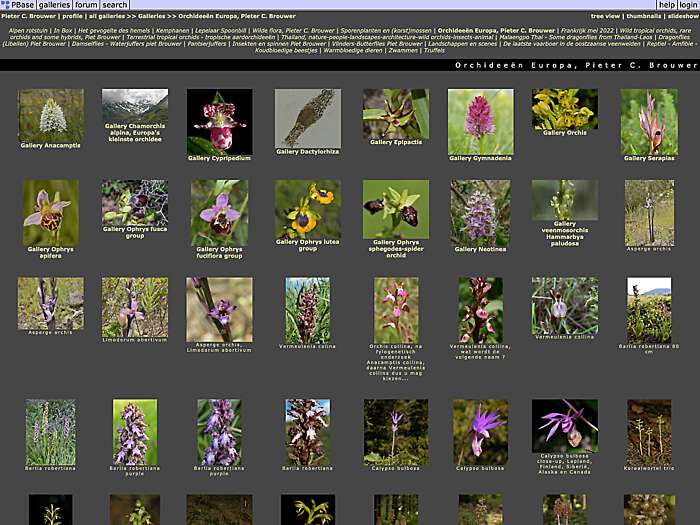
Task: Open the Truffels gallery link
Action: (434, 50)
